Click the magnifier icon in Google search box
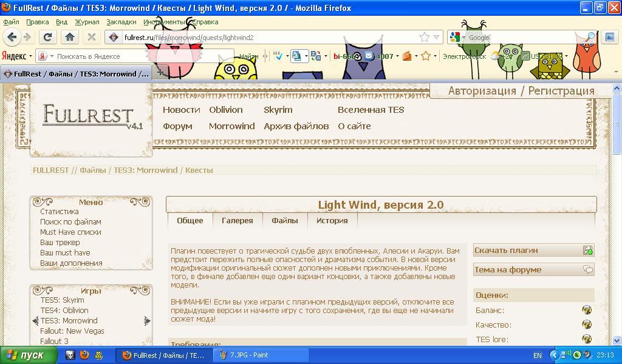Image resolution: width=622 pixels, height=364 pixels. point(590,37)
